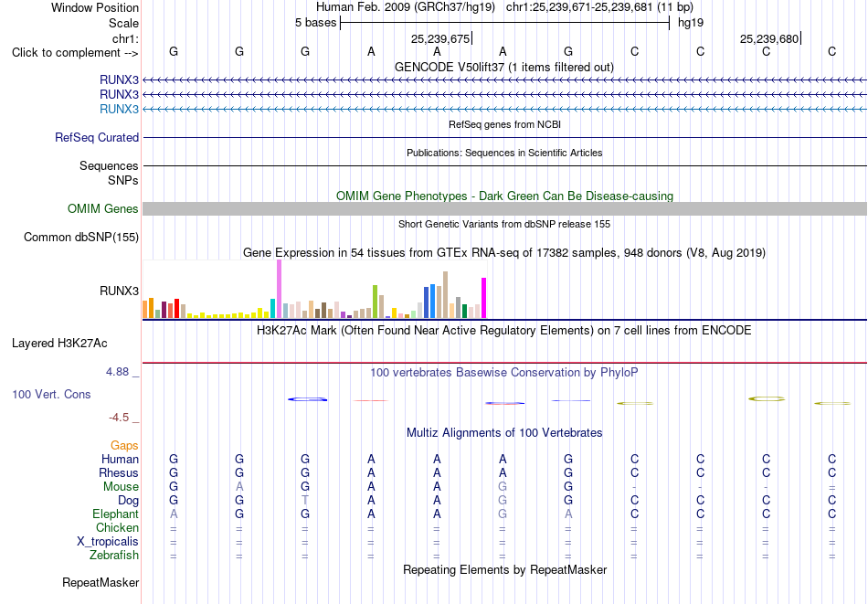This screenshot has width=868, height=604.
Task: Click the Common dbSNP(155) label
Action: [81, 237]
